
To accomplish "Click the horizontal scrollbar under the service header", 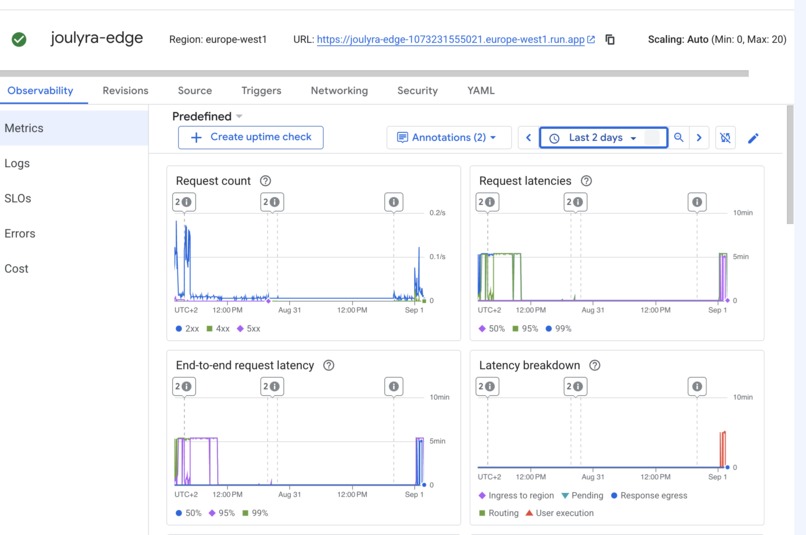I will (x=374, y=73).
